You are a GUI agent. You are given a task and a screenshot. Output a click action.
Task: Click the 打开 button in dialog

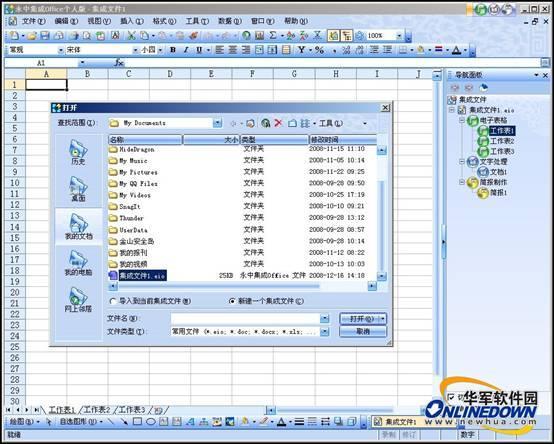point(363,319)
